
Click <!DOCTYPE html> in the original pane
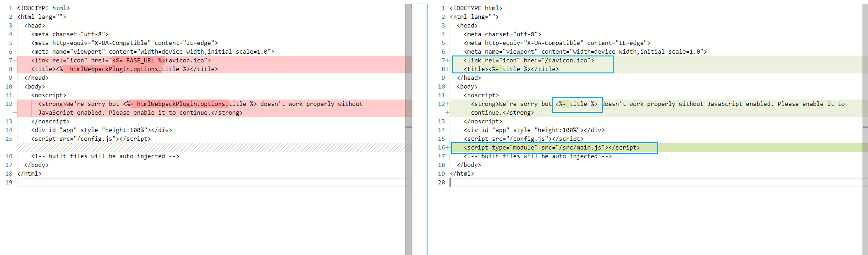pos(44,8)
